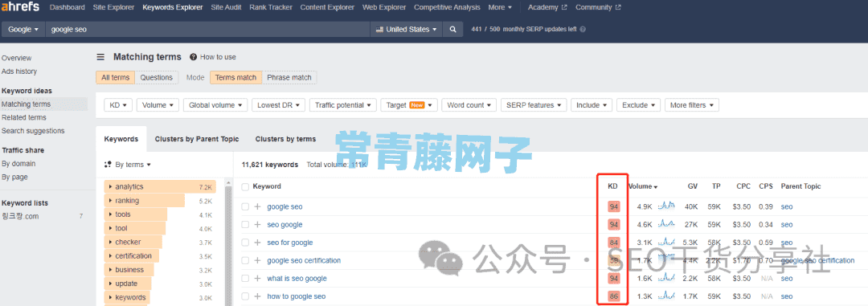Open Community external link
This screenshot has width=868, height=306.
(x=598, y=7)
